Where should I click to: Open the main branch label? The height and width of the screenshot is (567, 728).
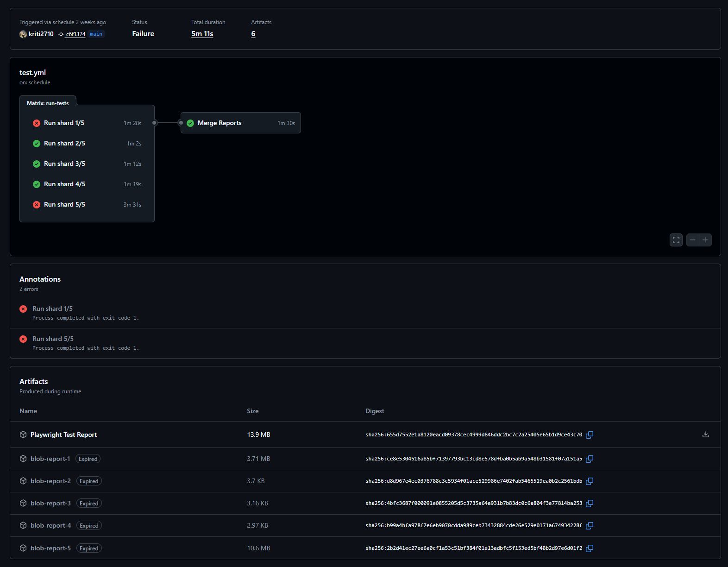point(96,34)
